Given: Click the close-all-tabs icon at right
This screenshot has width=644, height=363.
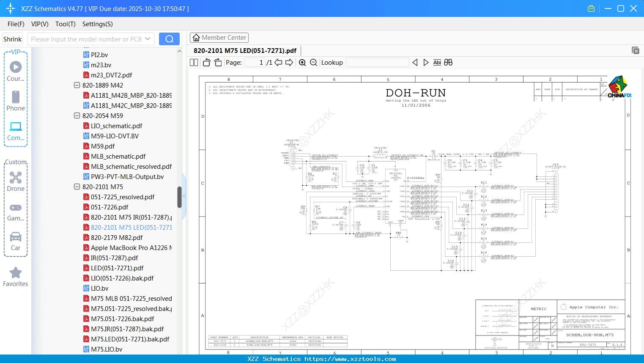Looking at the screenshot, I should [636, 50].
